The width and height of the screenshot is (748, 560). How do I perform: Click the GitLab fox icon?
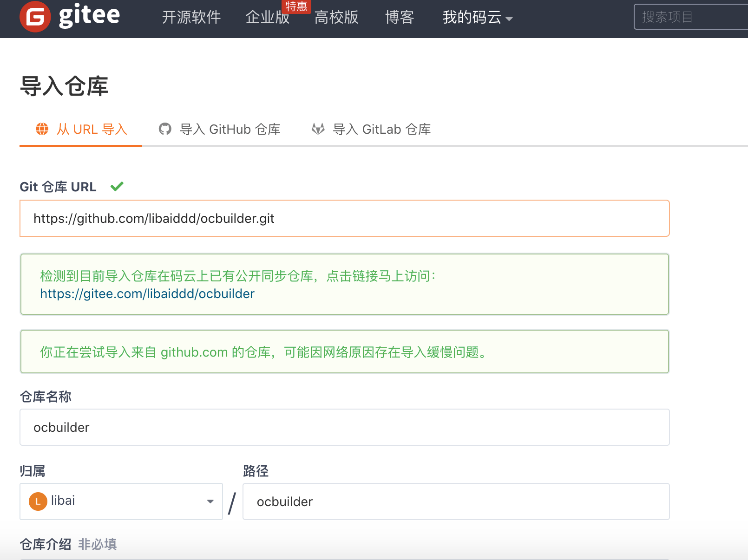(318, 129)
